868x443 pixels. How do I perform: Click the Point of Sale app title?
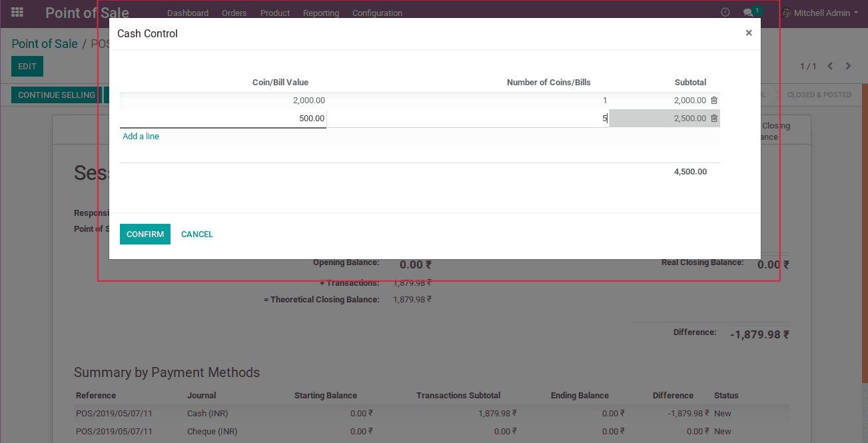point(87,13)
